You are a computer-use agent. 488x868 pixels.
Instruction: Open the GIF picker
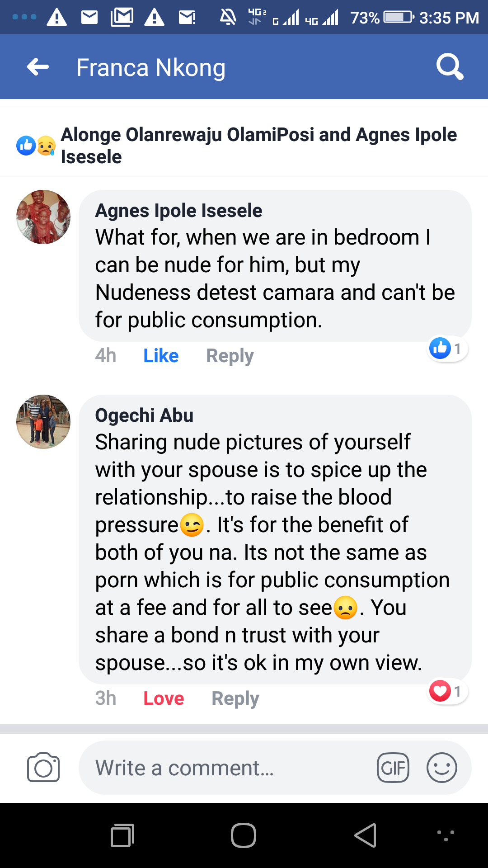pos(393,768)
